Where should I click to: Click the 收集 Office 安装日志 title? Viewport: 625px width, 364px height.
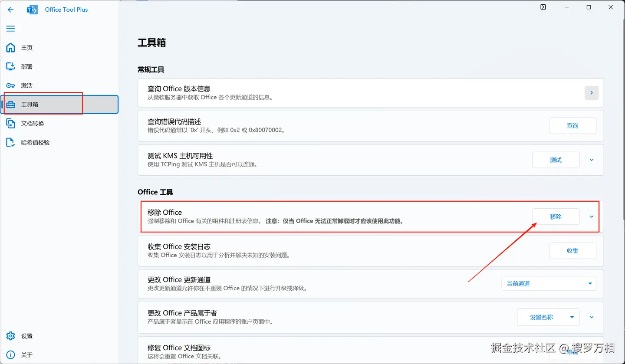(x=179, y=246)
